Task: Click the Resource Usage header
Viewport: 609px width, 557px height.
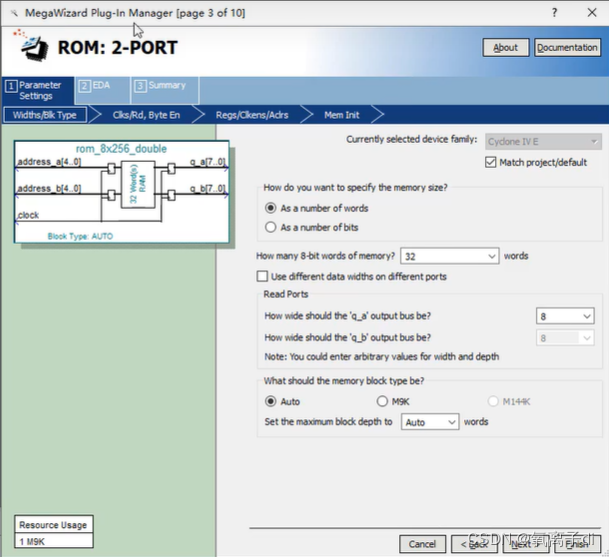Action: point(53,525)
